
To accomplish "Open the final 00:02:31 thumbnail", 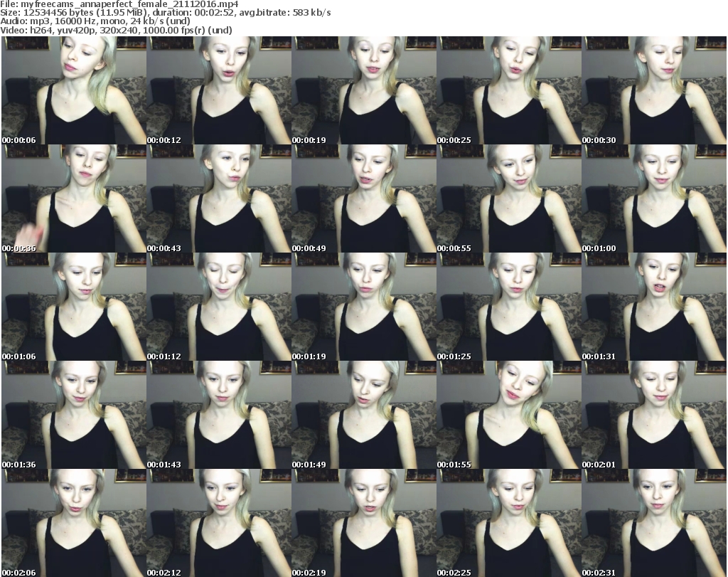I will tap(654, 523).
